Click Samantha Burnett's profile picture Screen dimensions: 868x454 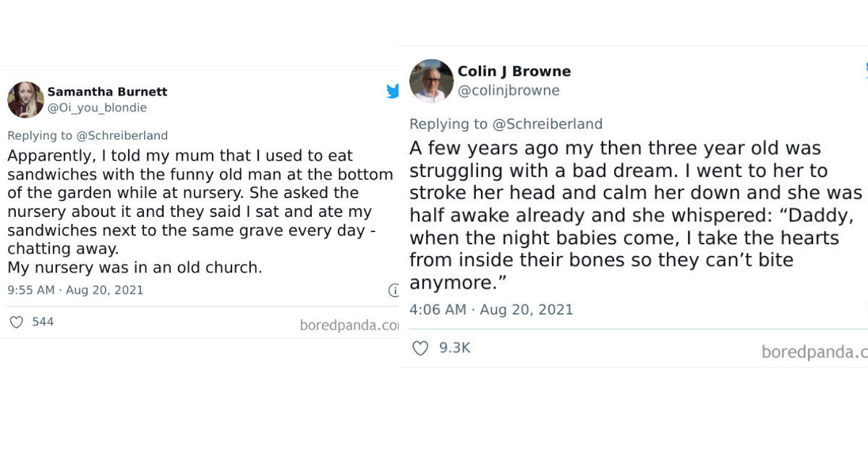coord(25,99)
